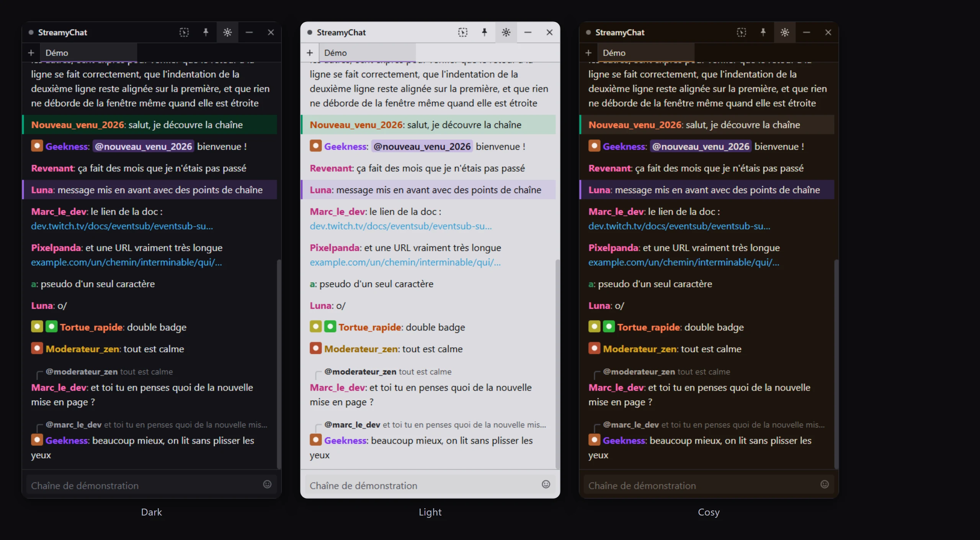
Task: Click the selection-capture icon in the Light window
Action: (x=463, y=33)
